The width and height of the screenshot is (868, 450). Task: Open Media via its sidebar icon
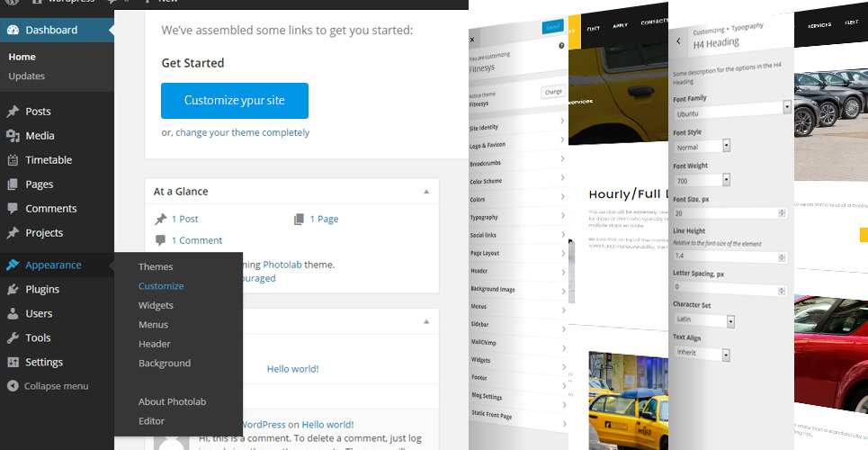pyautogui.click(x=13, y=136)
